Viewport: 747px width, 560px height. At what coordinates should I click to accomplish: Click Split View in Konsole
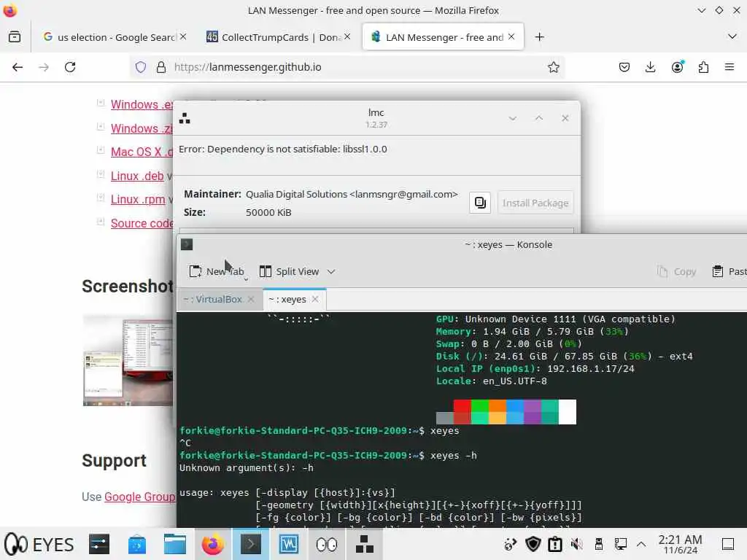tap(289, 271)
